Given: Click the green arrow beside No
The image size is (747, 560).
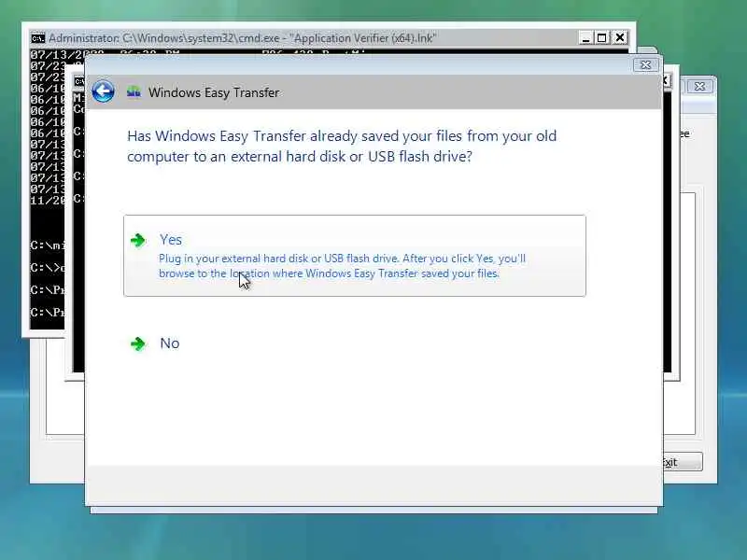Looking at the screenshot, I should coord(138,343).
